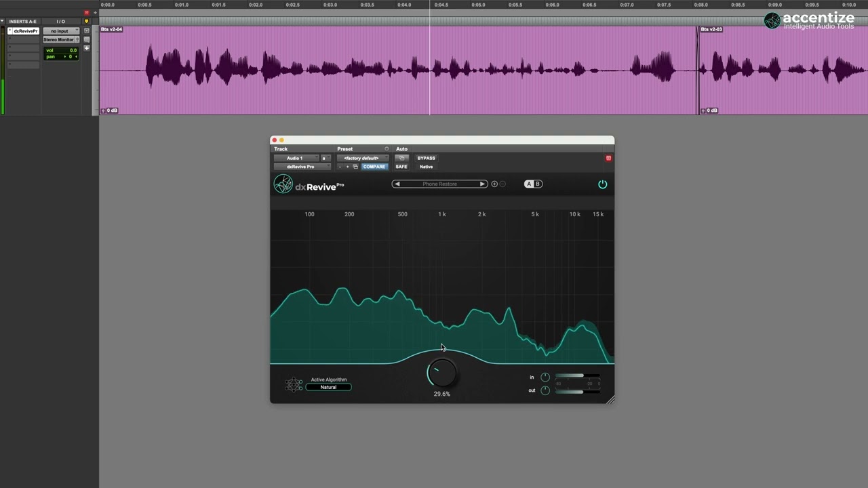Select the Bts v2-03 audio clip

coord(783,70)
